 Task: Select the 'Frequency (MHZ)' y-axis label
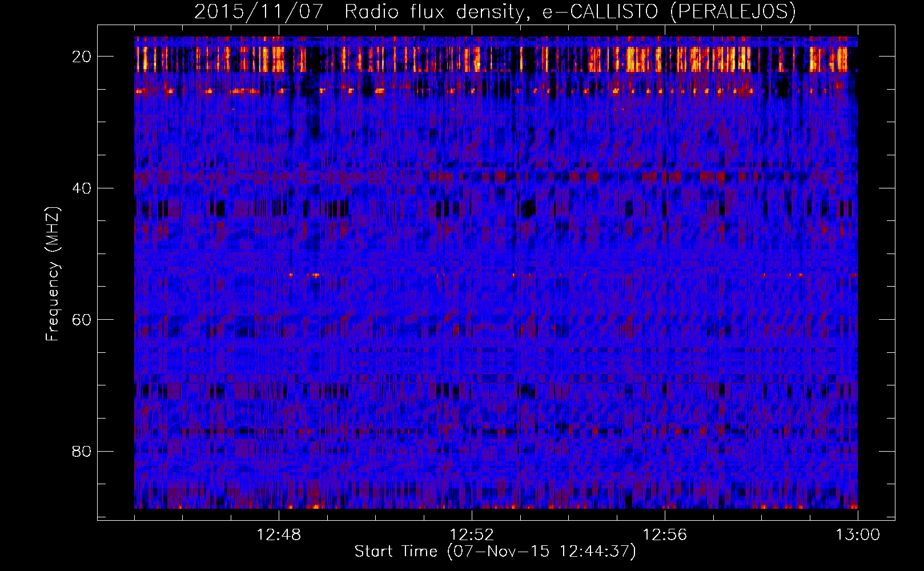[x=53, y=275]
